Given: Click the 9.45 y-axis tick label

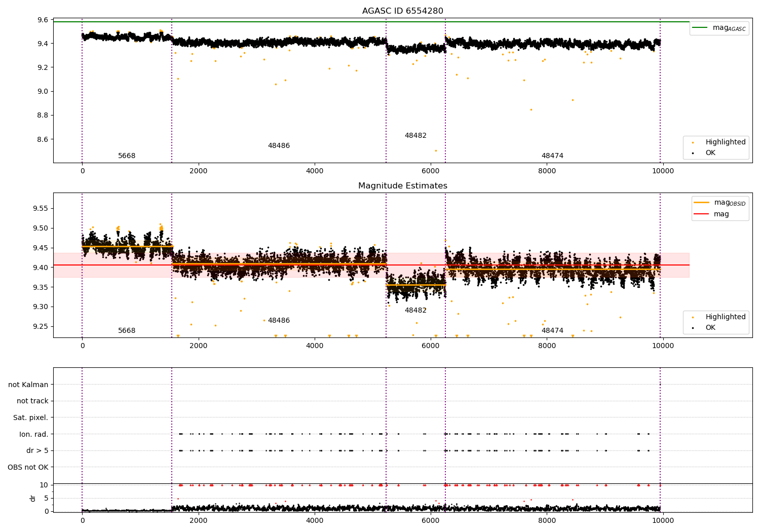Looking at the screenshot, I should tap(41, 248).
